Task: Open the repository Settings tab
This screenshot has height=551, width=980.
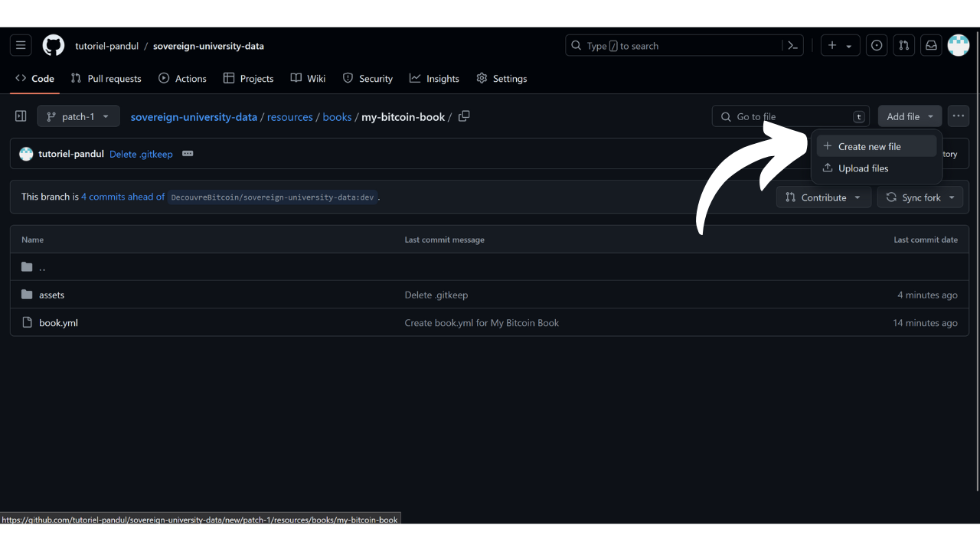Action: pyautogui.click(x=501, y=78)
